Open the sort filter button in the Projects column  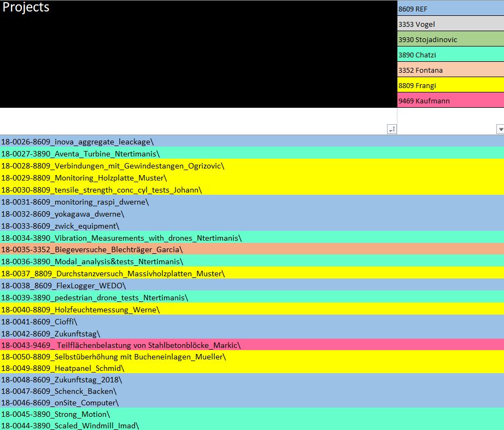(392, 129)
